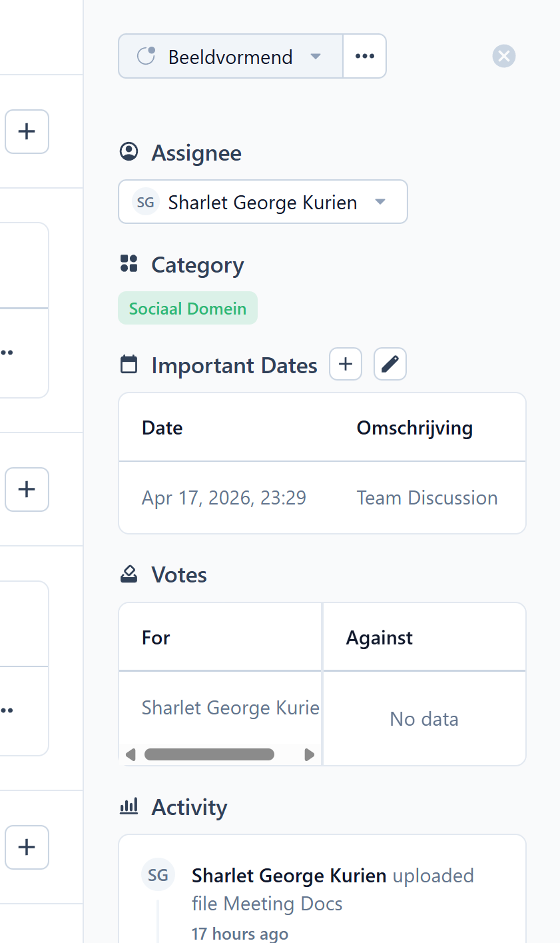560x943 pixels.
Task: Click the Activity chart icon
Action: coord(129,806)
